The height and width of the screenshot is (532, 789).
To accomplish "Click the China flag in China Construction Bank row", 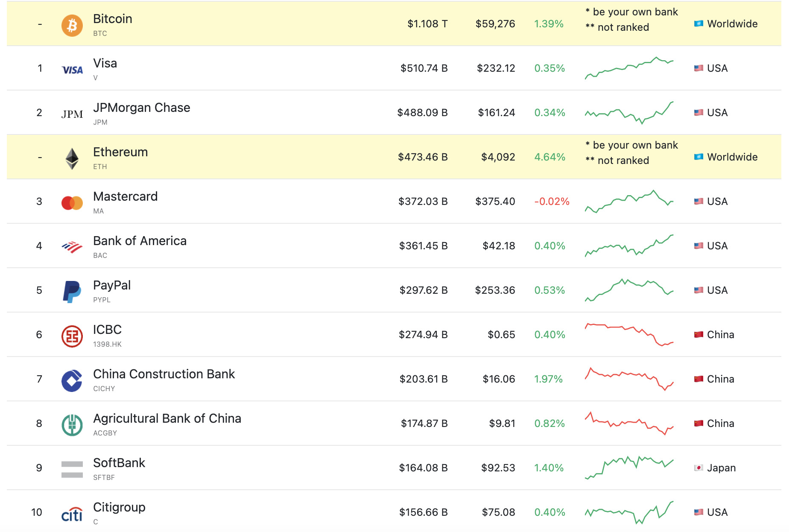I will coord(698,379).
